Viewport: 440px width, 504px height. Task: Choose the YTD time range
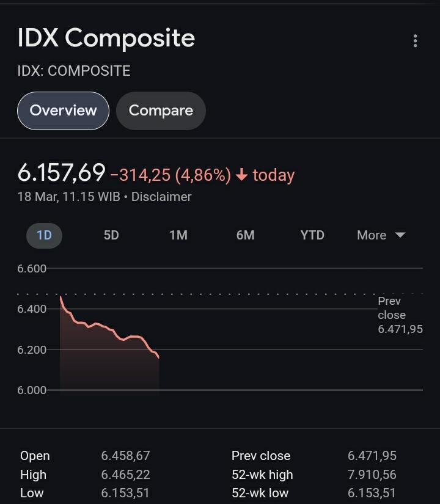click(312, 235)
